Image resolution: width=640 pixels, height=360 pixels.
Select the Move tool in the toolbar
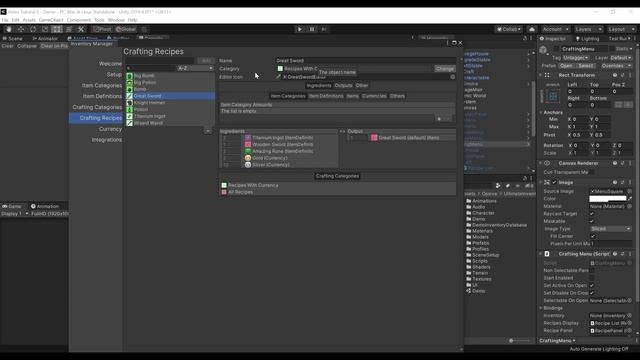coord(21,29)
